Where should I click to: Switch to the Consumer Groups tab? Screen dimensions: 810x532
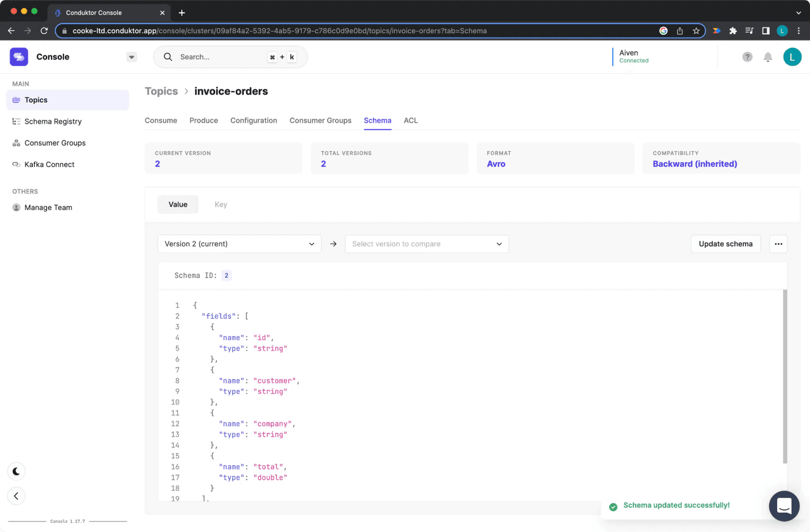(x=320, y=120)
